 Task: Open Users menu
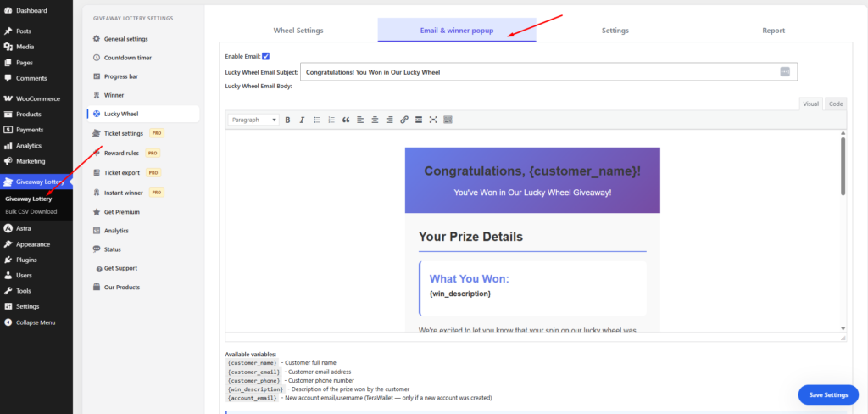tap(36, 275)
